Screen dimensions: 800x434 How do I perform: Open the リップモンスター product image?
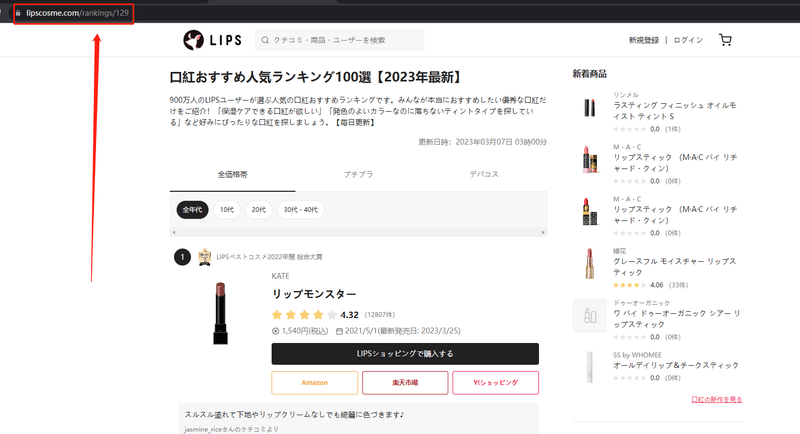[220, 313]
